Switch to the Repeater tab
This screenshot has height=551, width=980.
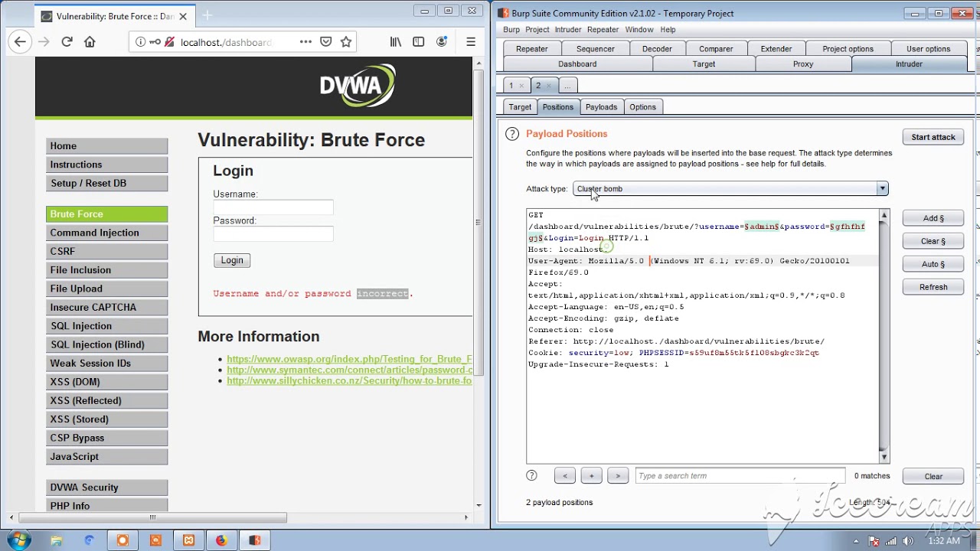[531, 49]
